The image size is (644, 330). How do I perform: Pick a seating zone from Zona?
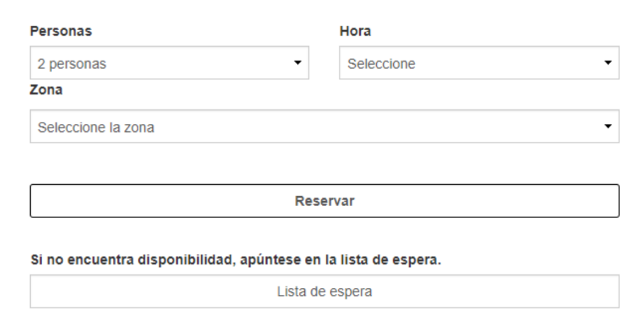[324, 126]
